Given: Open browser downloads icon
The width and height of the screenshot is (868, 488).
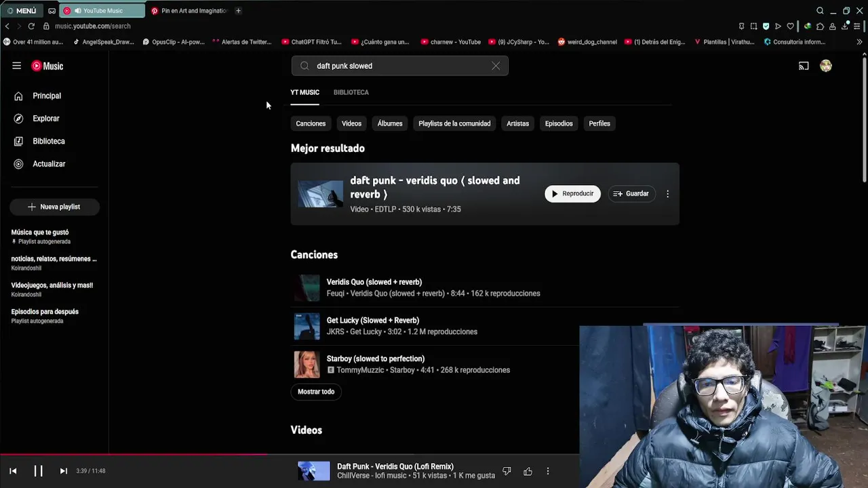Looking at the screenshot, I should 845,26.
